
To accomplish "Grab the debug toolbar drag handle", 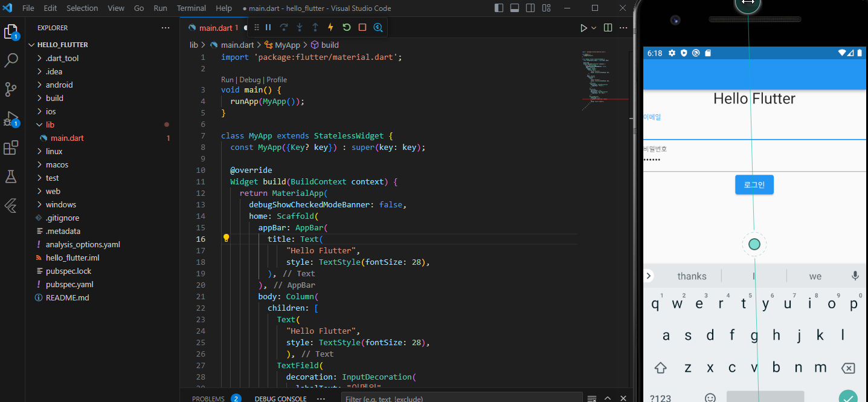I will 256,27.
